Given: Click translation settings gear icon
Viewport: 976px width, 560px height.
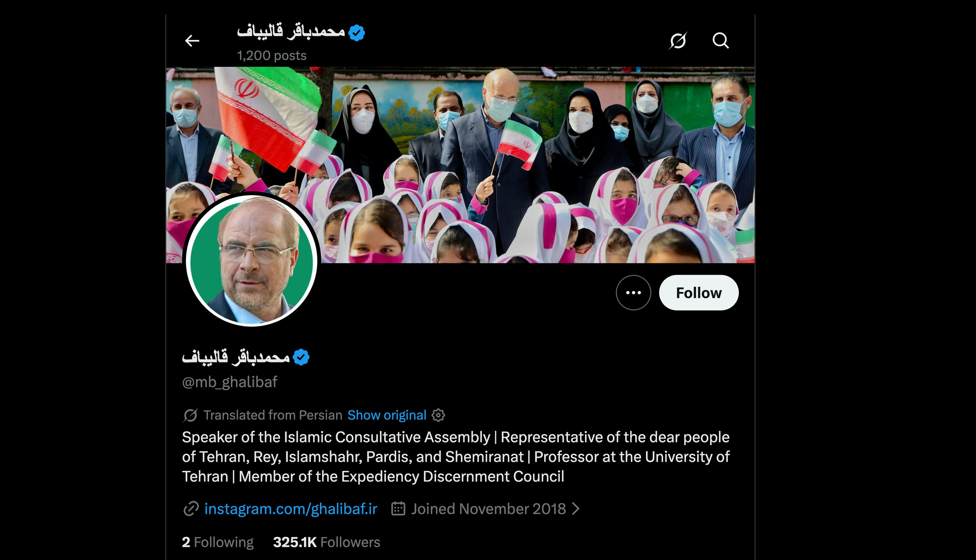Looking at the screenshot, I should click(x=438, y=415).
